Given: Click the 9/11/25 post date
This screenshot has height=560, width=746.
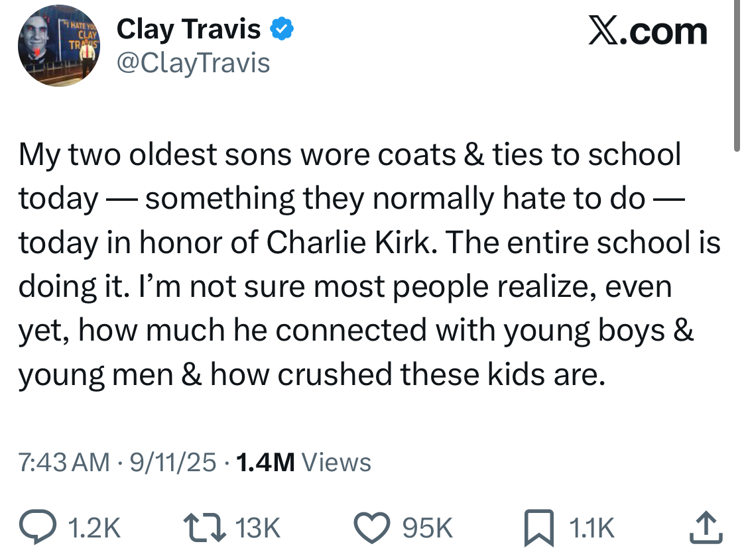Looking at the screenshot, I should coord(172,462).
